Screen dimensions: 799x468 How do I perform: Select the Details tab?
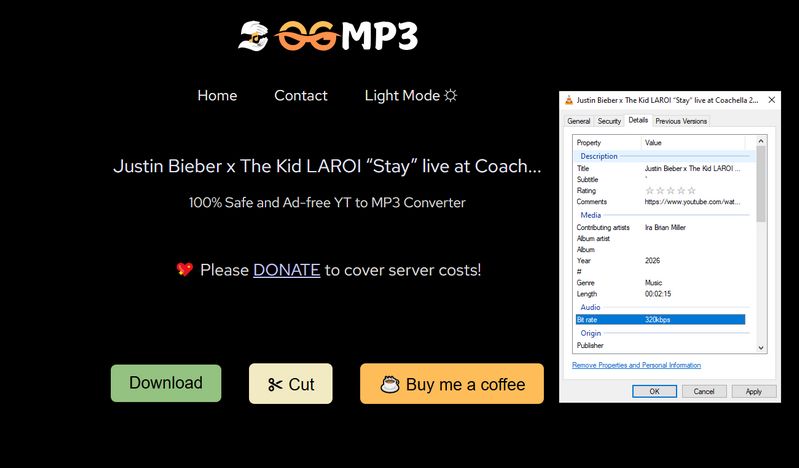638,120
